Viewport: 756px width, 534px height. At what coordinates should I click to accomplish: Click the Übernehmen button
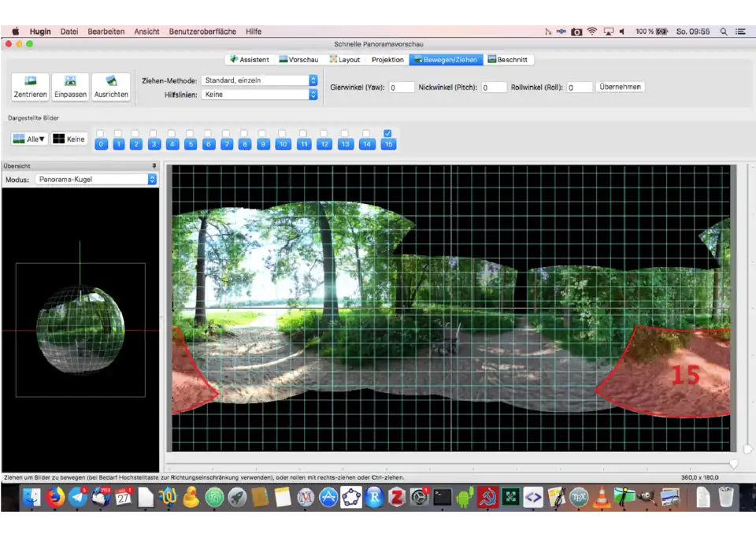coord(620,87)
